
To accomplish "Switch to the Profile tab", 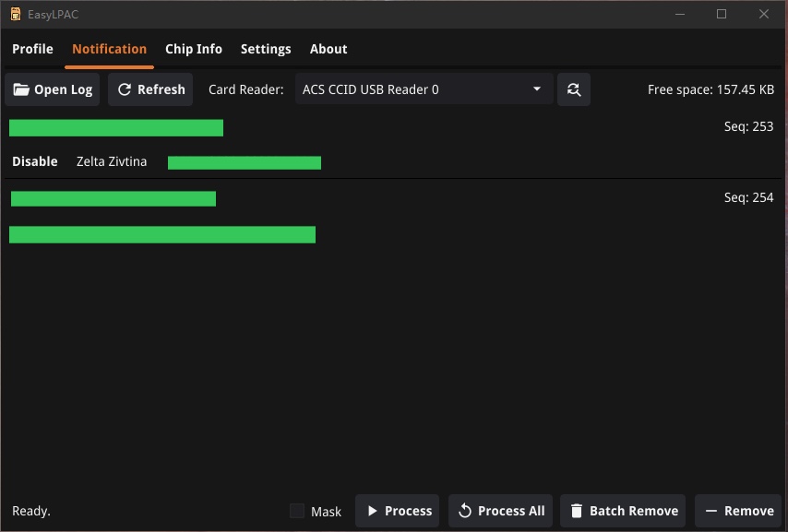I will coord(32,49).
